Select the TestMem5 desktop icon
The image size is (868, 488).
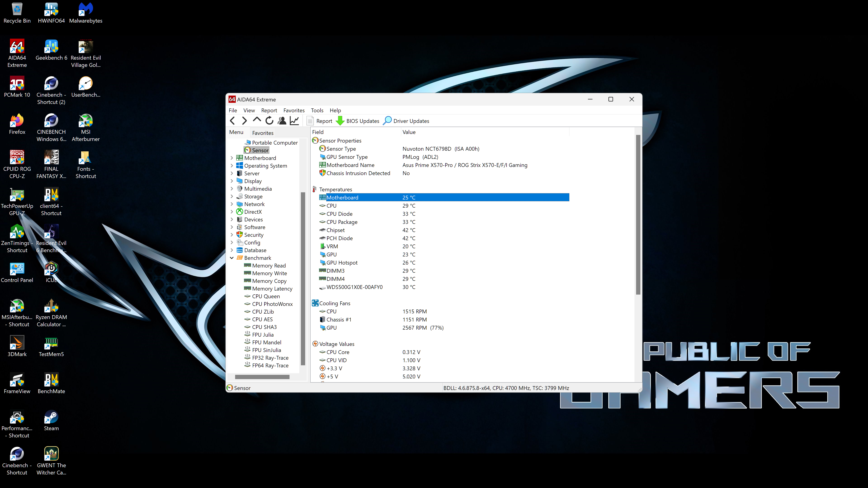(51, 346)
